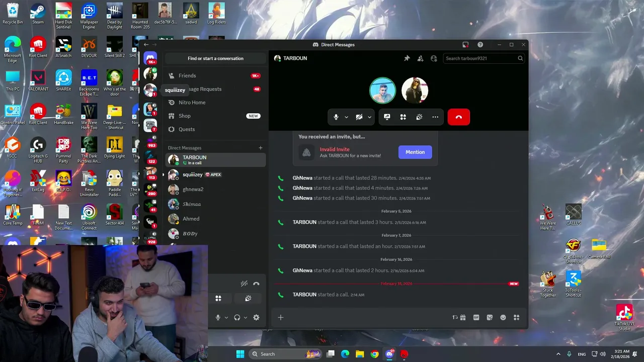Open the Quests page
This screenshot has height=362, width=644.
[x=215, y=129]
